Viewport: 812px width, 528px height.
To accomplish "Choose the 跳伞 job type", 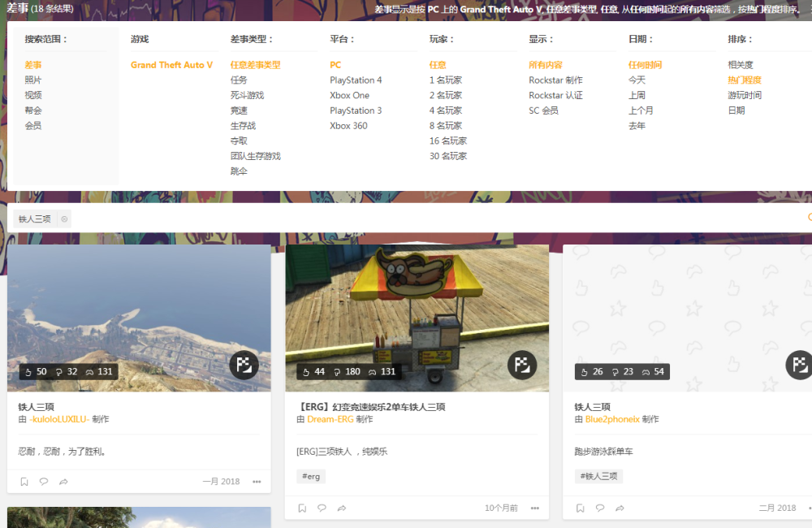I will pyautogui.click(x=239, y=171).
